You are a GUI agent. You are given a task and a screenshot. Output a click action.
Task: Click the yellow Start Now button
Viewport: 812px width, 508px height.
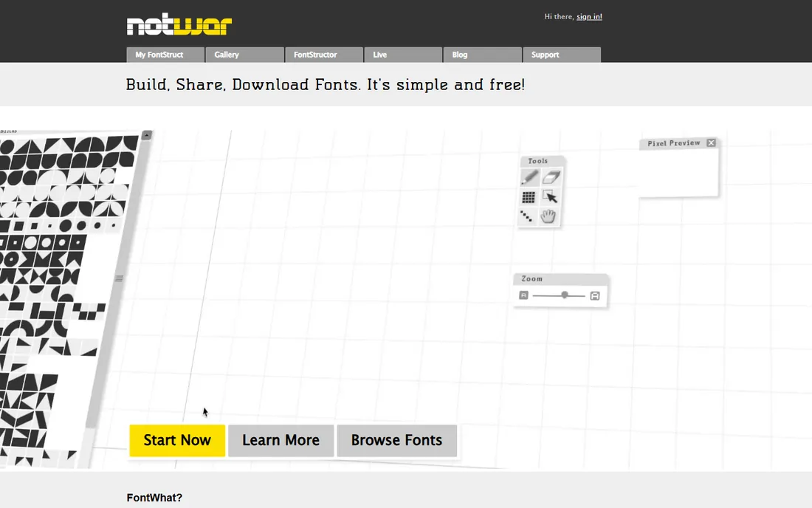click(x=177, y=441)
